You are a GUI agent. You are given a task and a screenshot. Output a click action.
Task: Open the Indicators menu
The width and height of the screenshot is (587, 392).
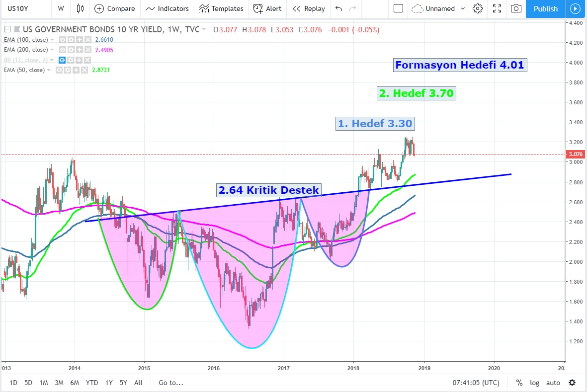[168, 8]
